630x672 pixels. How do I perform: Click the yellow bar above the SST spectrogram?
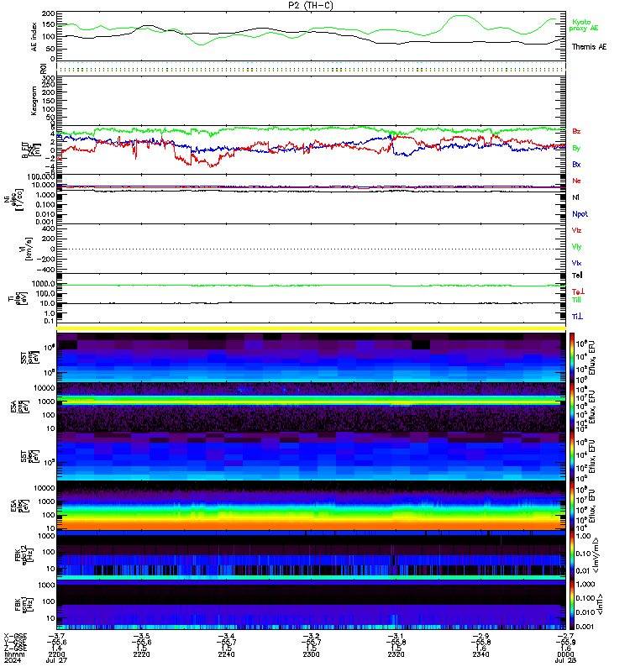311,328
